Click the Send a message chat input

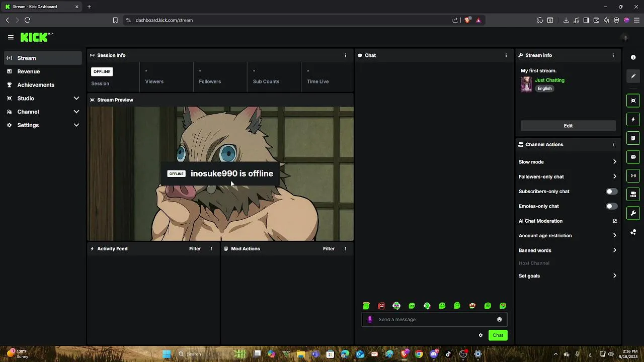(434, 319)
